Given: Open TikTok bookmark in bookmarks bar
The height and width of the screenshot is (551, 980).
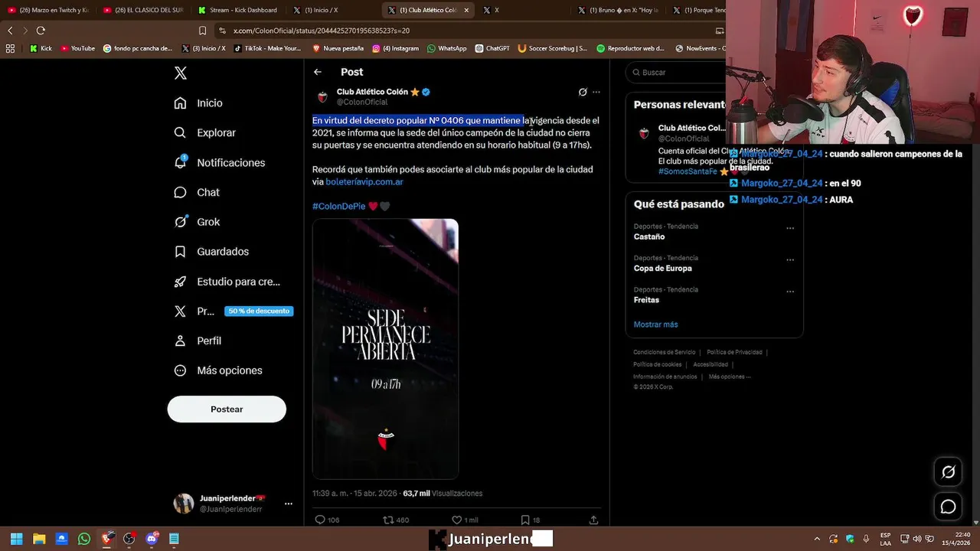Looking at the screenshot, I should click(267, 48).
